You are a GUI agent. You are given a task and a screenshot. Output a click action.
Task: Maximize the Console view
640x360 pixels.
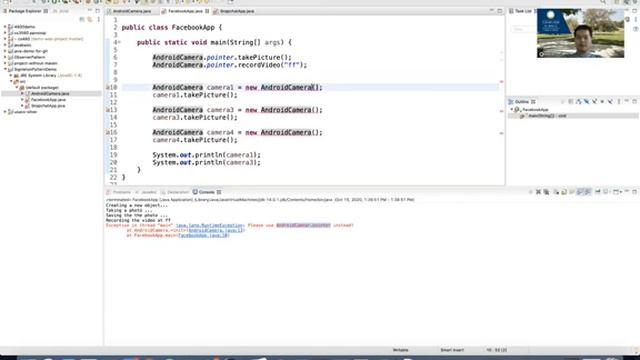click(x=635, y=191)
